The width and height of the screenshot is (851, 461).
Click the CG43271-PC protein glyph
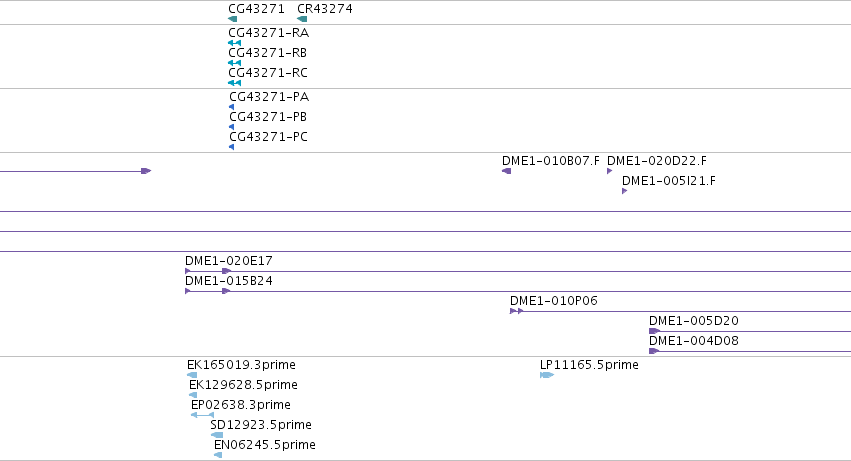[232, 147]
